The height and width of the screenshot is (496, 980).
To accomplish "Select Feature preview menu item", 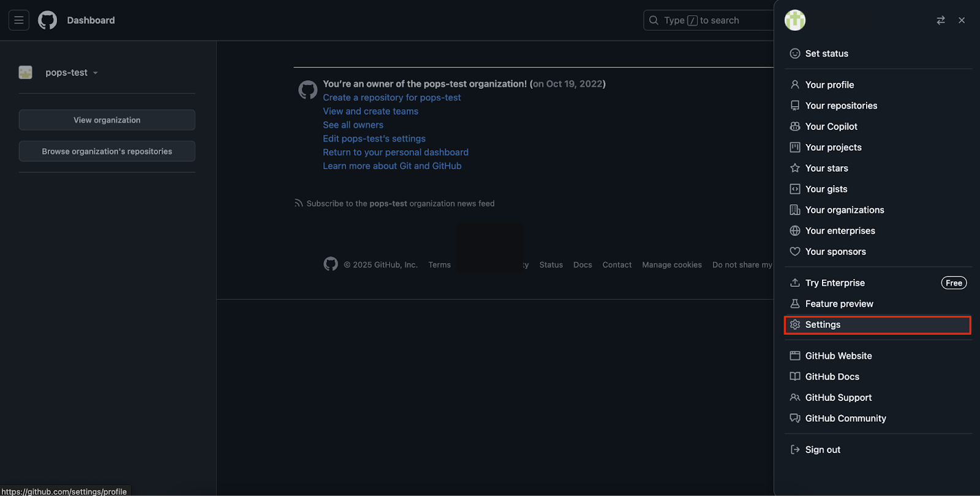I will point(878,303).
